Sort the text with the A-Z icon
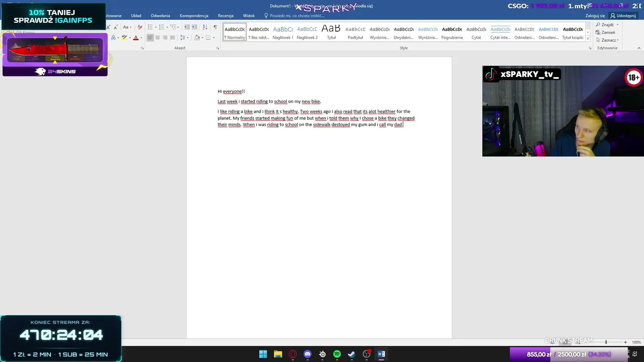 [x=205, y=27]
